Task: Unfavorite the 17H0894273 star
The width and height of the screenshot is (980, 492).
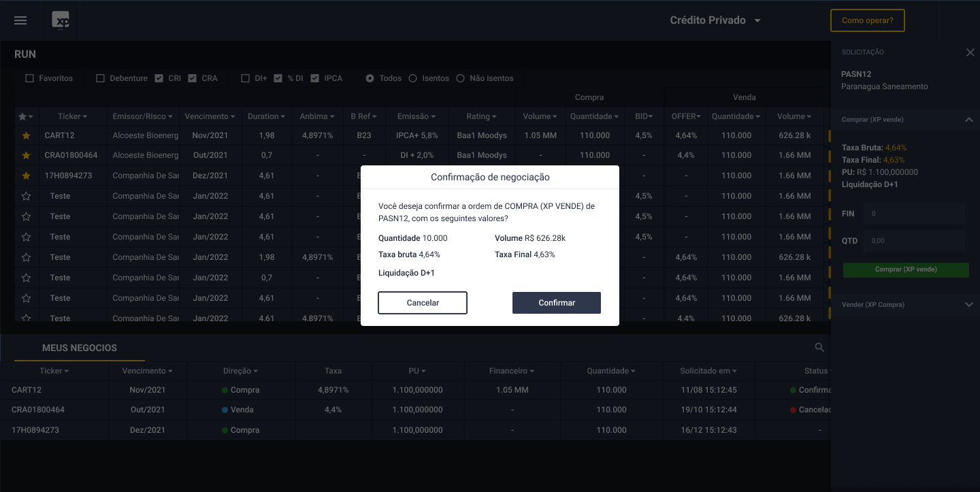Action: coord(26,176)
